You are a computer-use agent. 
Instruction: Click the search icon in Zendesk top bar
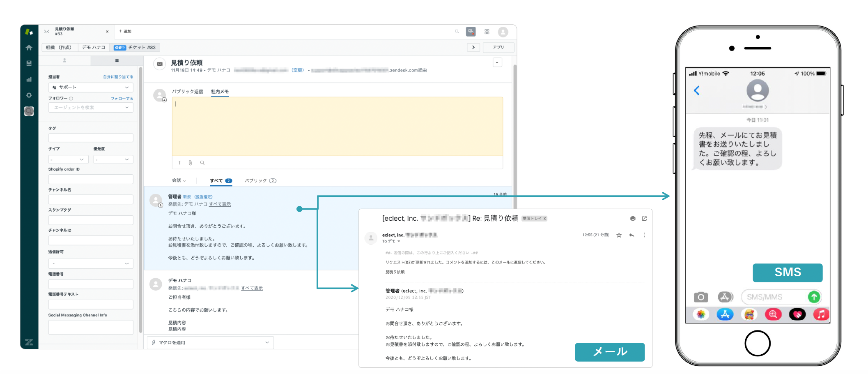pos(457,31)
